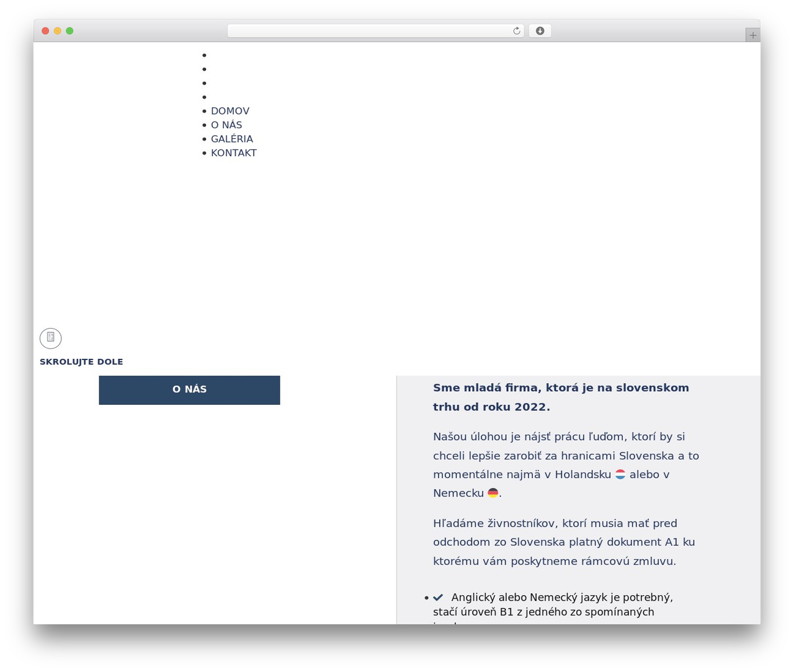794x672 pixels.
Task: Select the heading 'Sme mladá firma' text
Action: 561,397
